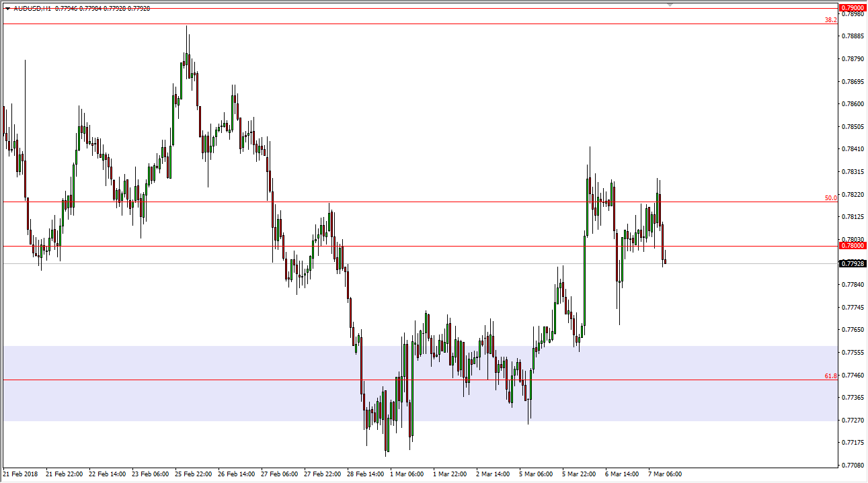Screen dimensions: 868x483
Task: Click the 0.77080 price scale label
Action: (852, 465)
